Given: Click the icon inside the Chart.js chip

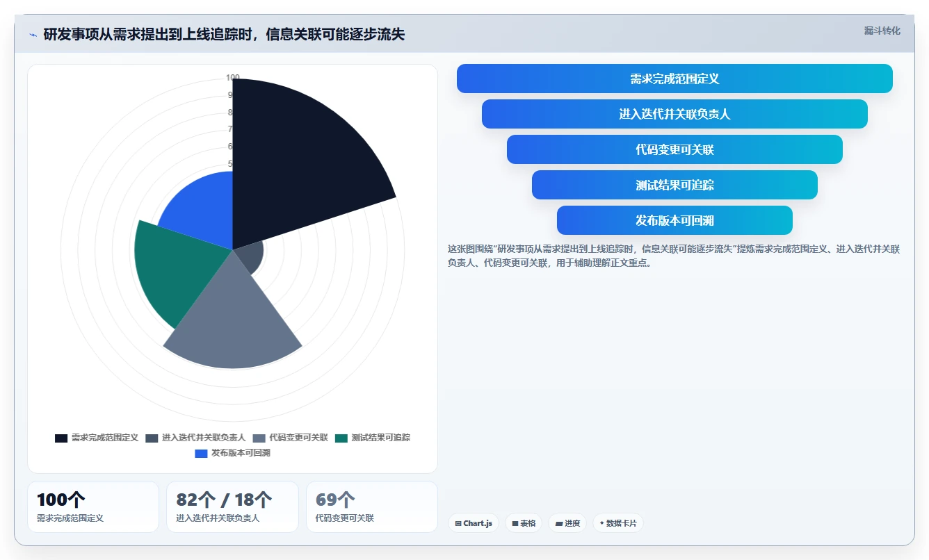Looking at the screenshot, I should (458, 523).
